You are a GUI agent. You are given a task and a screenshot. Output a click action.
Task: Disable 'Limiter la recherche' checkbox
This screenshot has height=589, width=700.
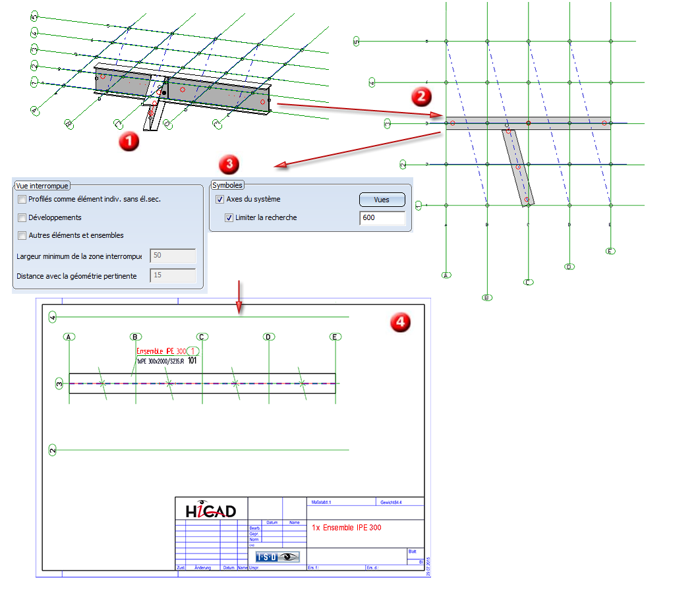point(229,217)
